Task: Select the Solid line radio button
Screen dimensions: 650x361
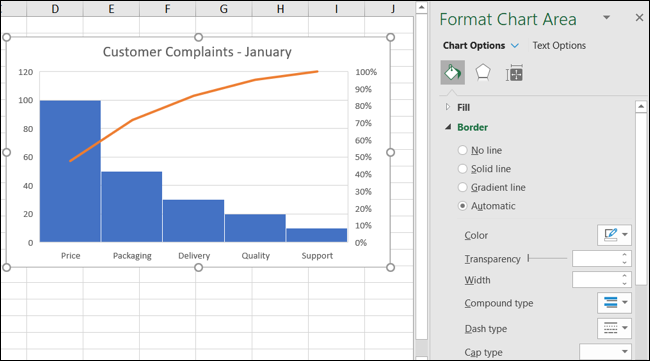Action: pyautogui.click(x=462, y=169)
